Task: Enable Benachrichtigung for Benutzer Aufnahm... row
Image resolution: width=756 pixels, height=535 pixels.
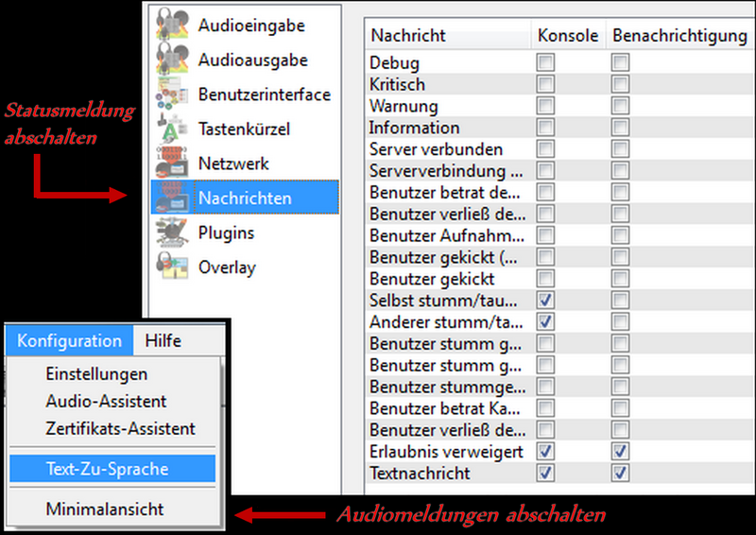Action: click(620, 235)
